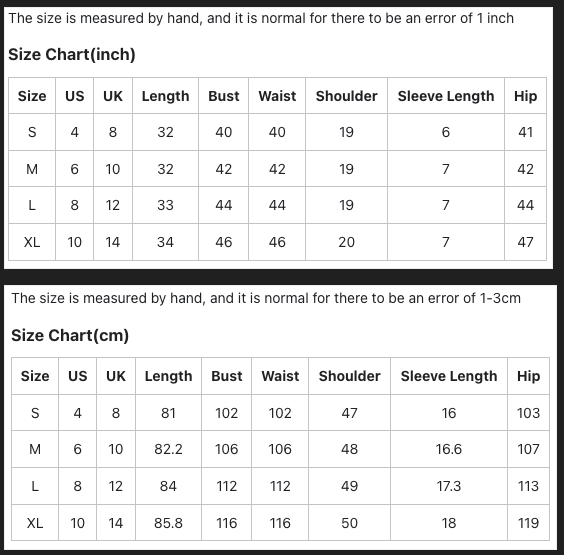Image resolution: width=564 pixels, height=555 pixels.
Task: Select the 85.8 length value
Action: click(168, 523)
